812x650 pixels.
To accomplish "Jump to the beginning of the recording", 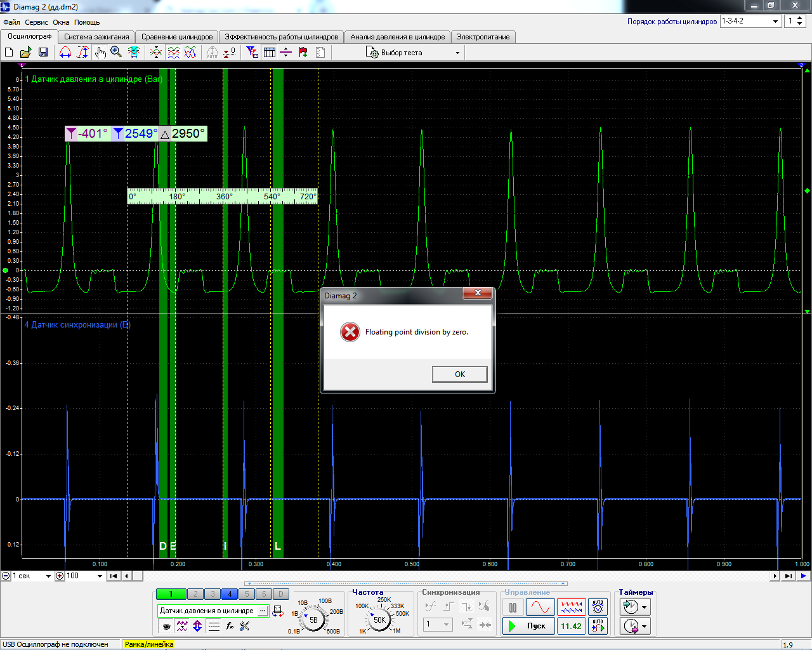I will [113, 576].
